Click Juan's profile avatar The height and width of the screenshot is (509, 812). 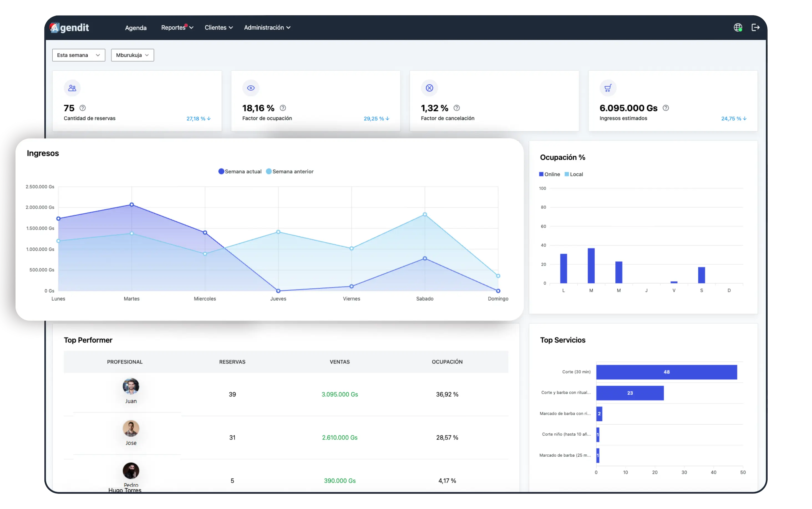[x=131, y=386]
